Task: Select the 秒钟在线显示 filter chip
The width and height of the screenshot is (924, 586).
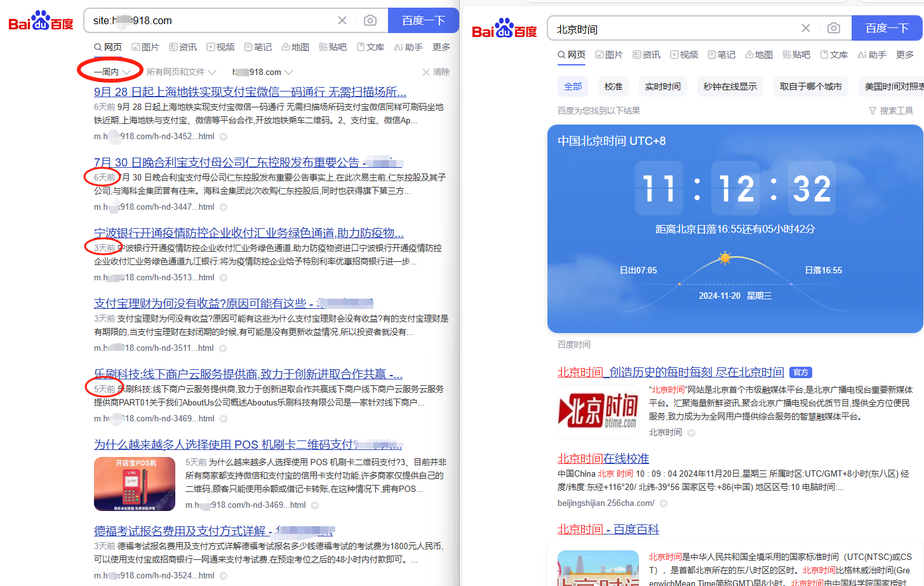Action: pyautogui.click(x=730, y=86)
